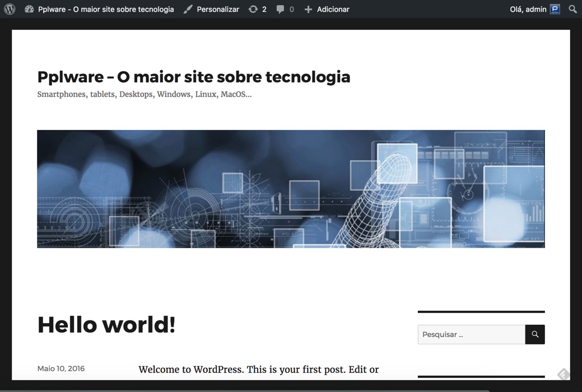The height and width of the screenshot is (392, 582).
Task: Submit search with the black magnifier button
Action: click(x=535, y=334)
